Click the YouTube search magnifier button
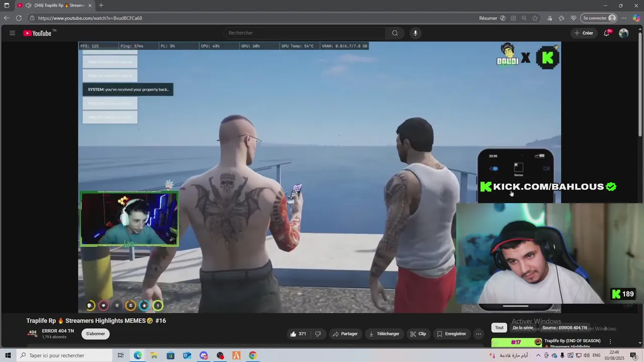Image resolution: width=644 pixels, height=362 pixels. click(x=395, y=33)
